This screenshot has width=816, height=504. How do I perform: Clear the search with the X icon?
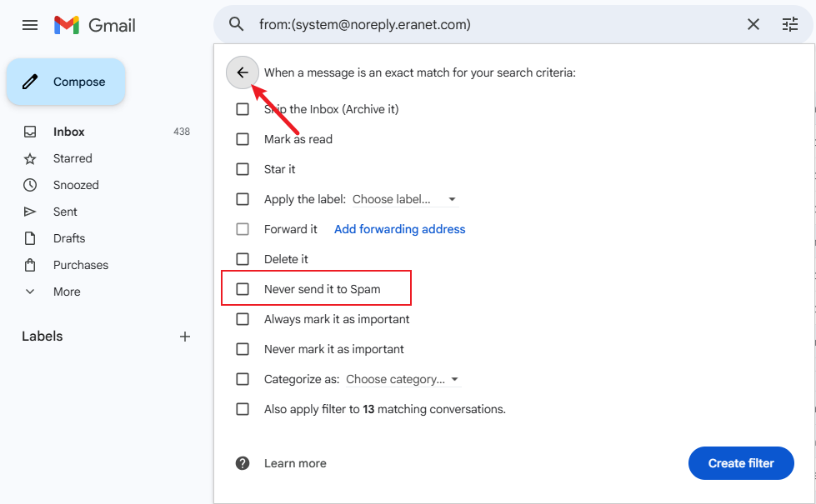point(753,25)
